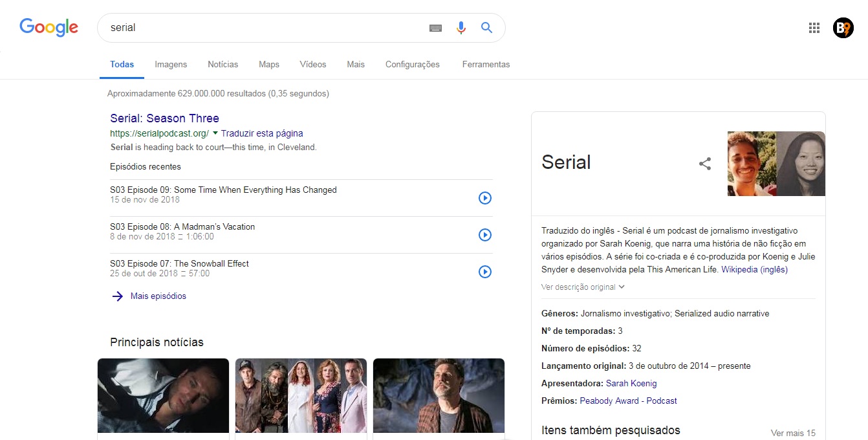
Task: Open Ferramentas search tools
Action: tap(486, 65)
